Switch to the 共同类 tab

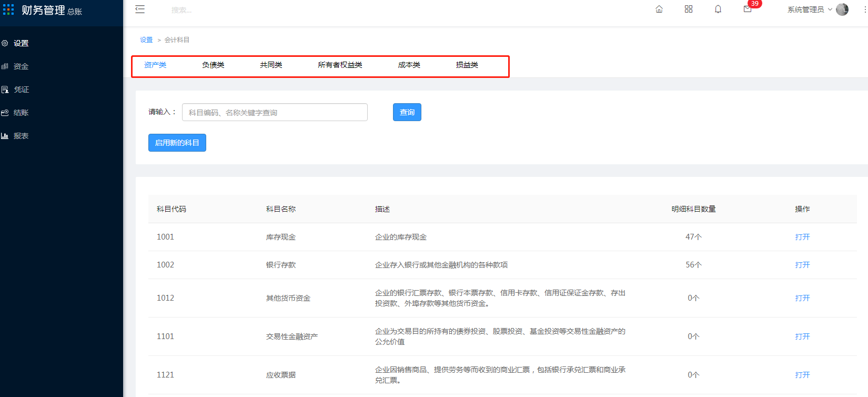[x=271, y=65]
